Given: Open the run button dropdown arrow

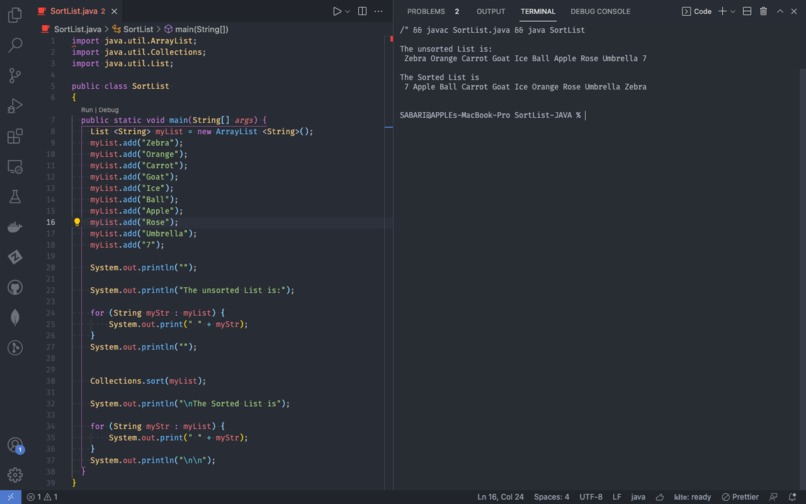Looking at the screenshot, I should (x=347, y=11).
